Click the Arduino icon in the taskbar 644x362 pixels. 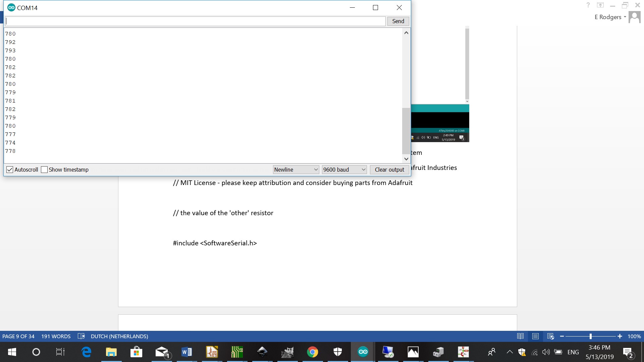[363, 352]
